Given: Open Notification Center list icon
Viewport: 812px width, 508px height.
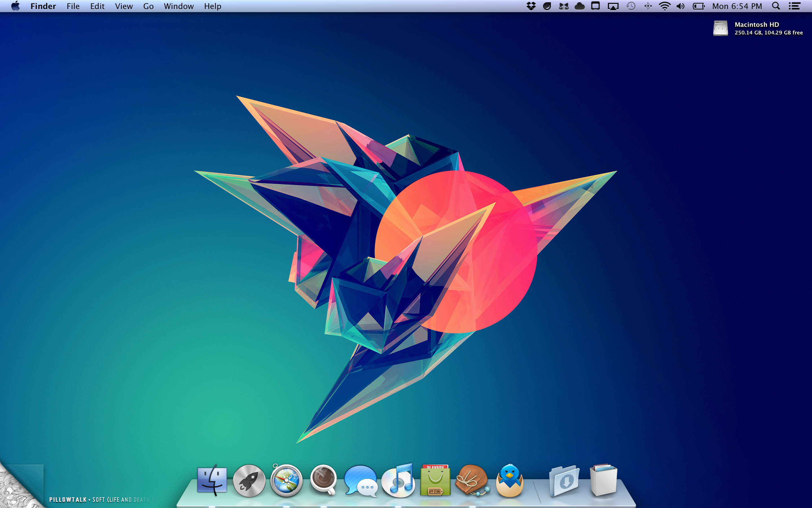Looking at the screenshot, I should coord(794,6).
